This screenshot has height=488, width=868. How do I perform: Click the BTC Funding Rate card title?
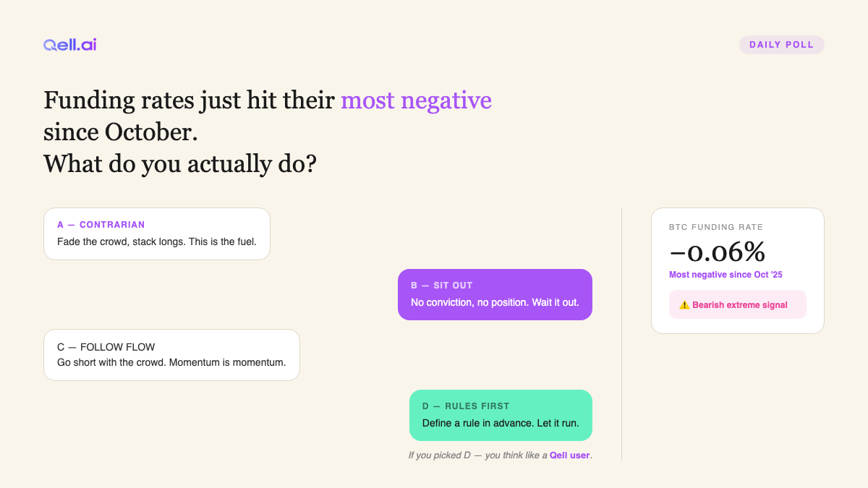coord(716,227)
